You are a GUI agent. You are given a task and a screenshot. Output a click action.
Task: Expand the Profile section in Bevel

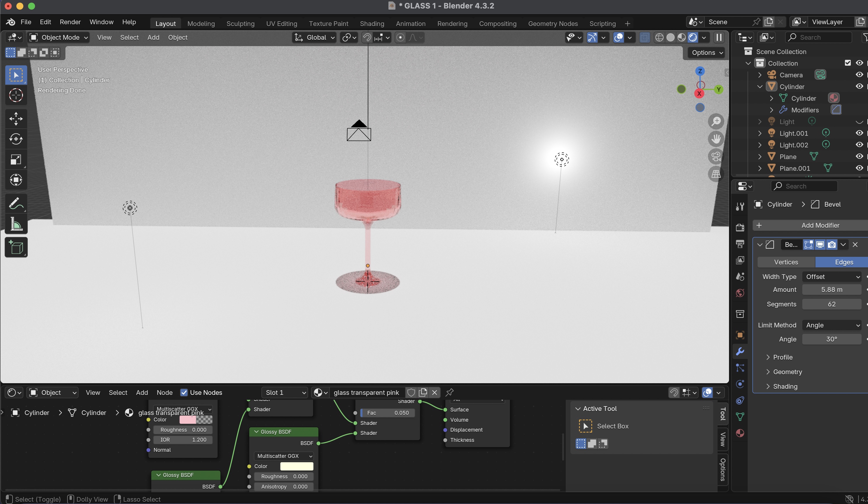pyautogui.click(x=783, y=357)
